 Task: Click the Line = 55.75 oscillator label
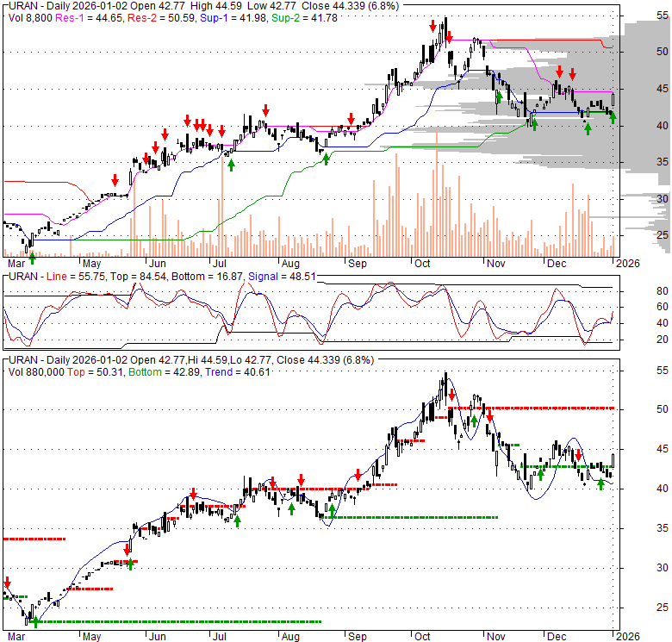[x=76, y=277]
